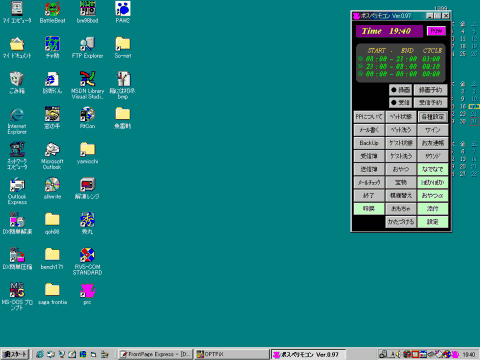Open the bm98bod desktop shortcut
The height and width of the screenshot is (360, 480).
87,12
